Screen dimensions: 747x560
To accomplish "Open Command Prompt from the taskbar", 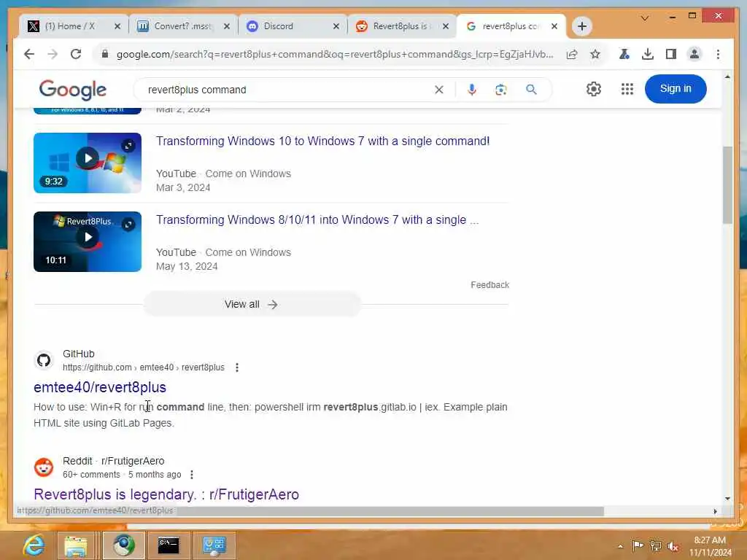I will (169, 545).
